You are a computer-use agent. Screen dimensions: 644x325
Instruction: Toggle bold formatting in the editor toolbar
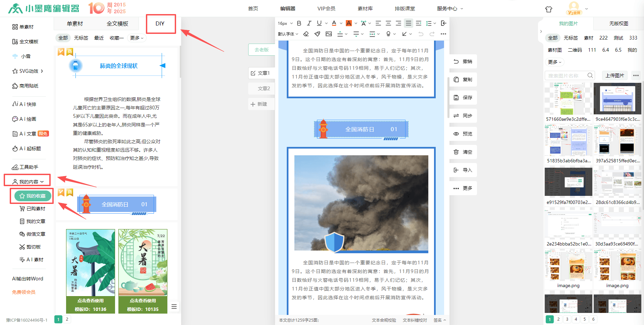coord(299,23)
